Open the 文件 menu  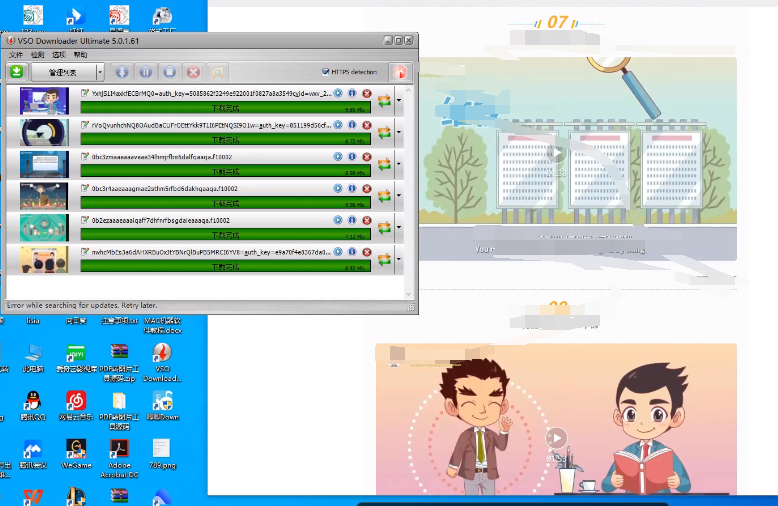(x=15, y=55)
